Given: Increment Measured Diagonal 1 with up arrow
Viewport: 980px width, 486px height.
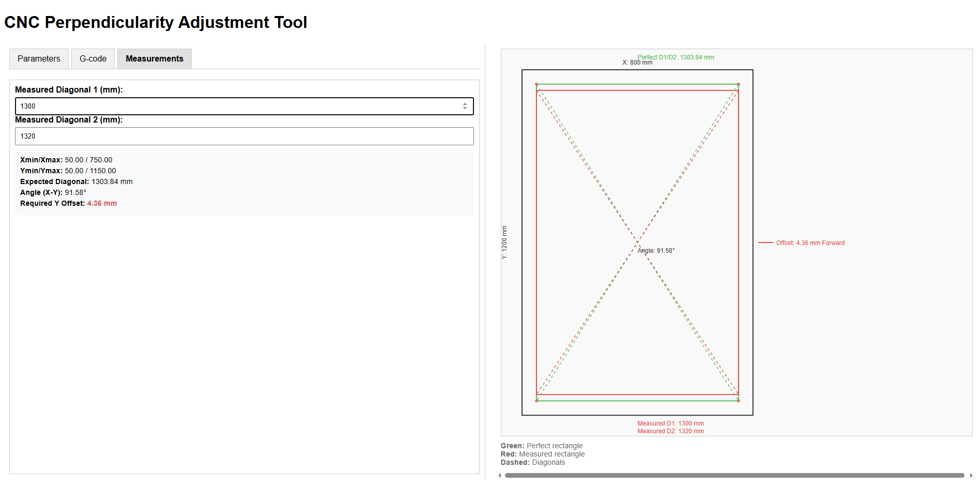Looking at the screenshot, I should [x=465, y=104].
